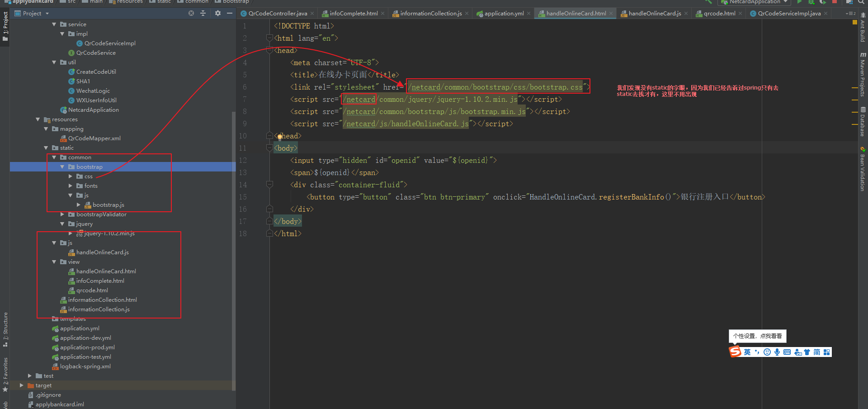868x409 pixels.
Task: Select bootstrap.js in the project tree
Action: [x=108, y=204]
